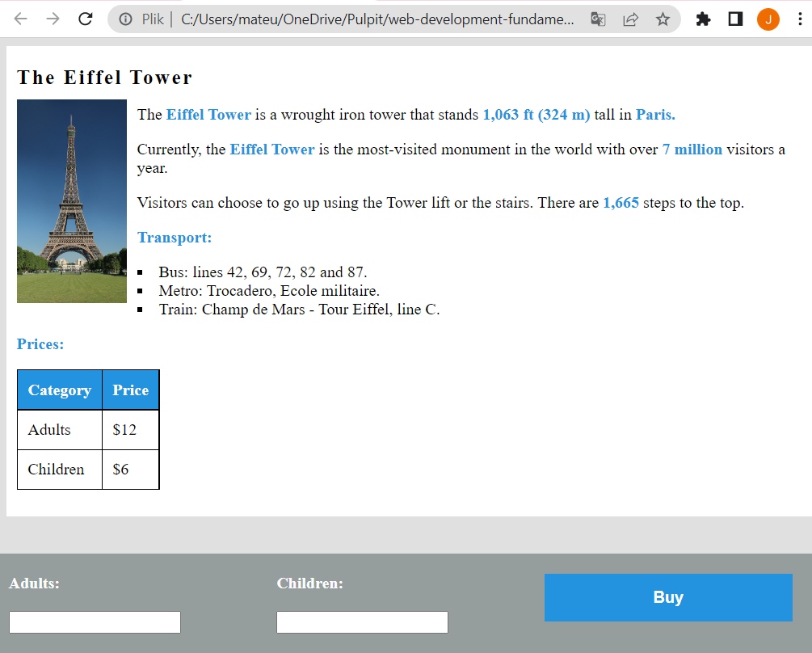
Task: Bookmark this page with the star
Action: pyautogui.click(x=663, y=19)
